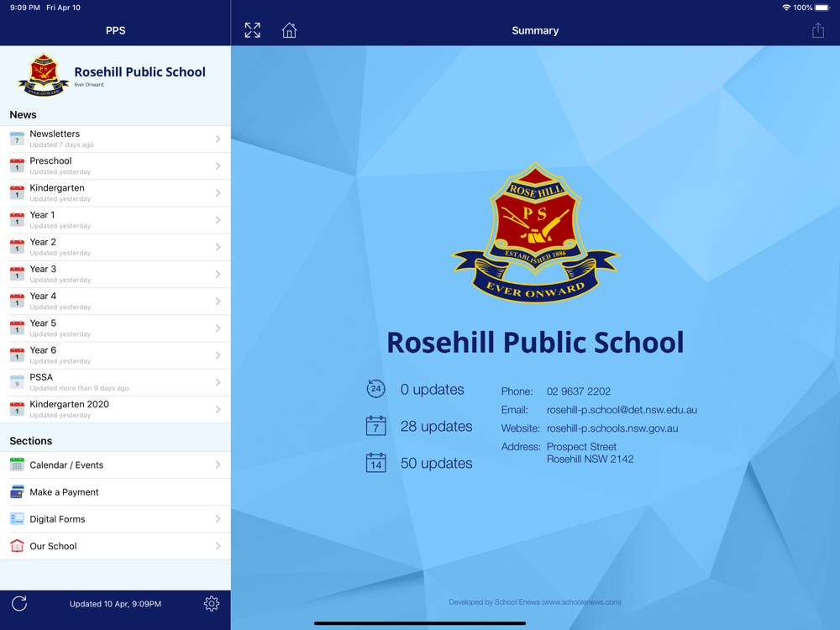
Task: Open the Year 4 news item
Action: coord(115,301)
